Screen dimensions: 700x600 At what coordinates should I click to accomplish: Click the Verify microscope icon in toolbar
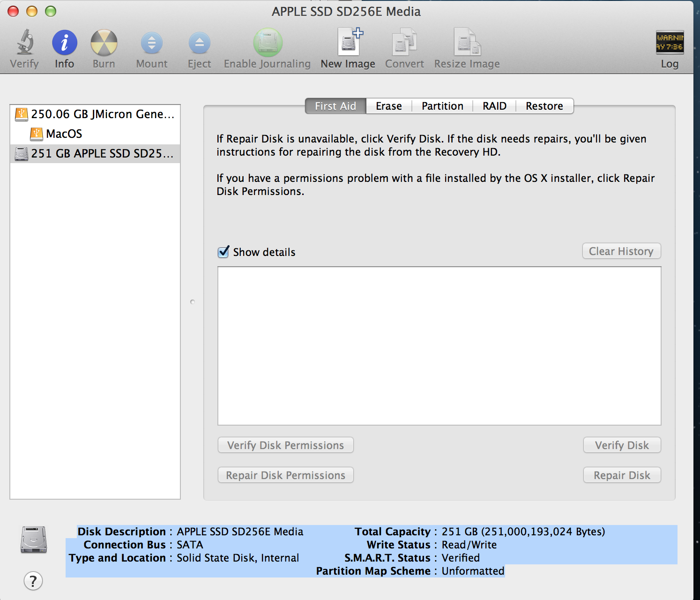(25, 42)
